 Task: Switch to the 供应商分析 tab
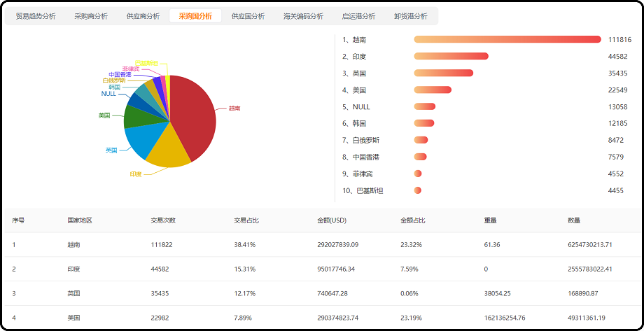[x=143, y=16]
